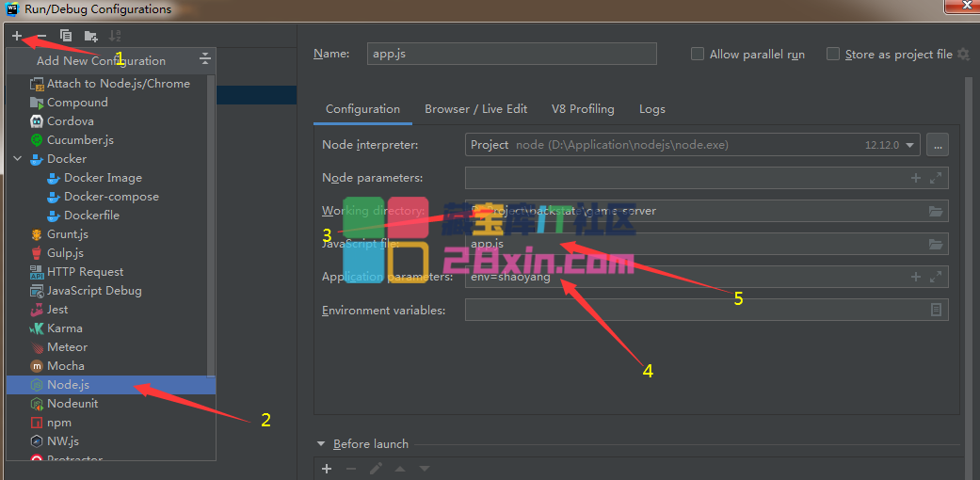Edit Environment variables via list icon
Viewport: 980px width, 480px height.
pos(936,310)
